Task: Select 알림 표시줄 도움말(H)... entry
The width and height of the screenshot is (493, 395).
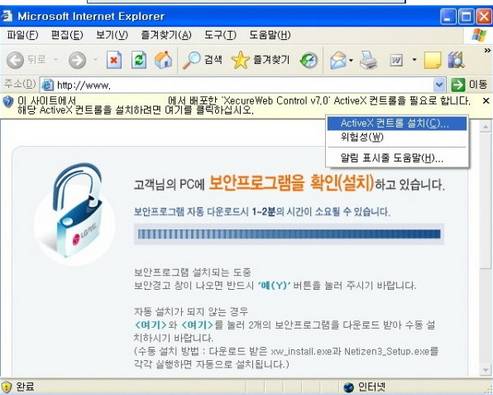Action: tap(397, 158)
